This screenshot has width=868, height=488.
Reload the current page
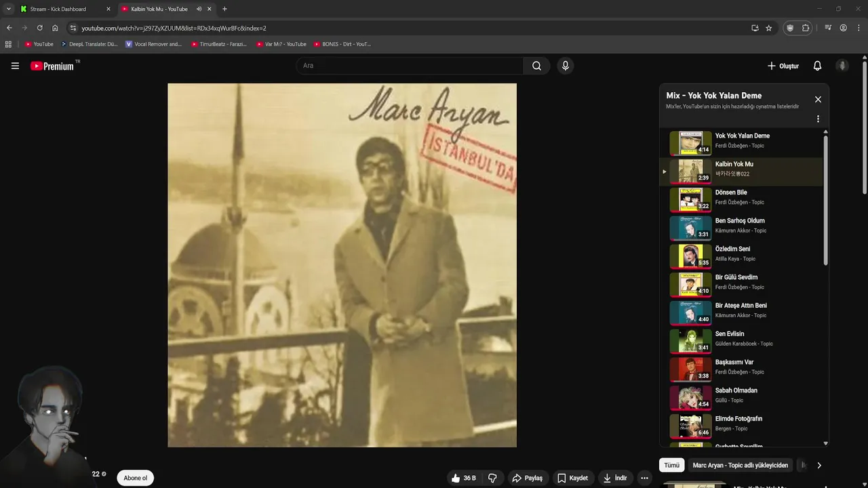click(39, 28)
